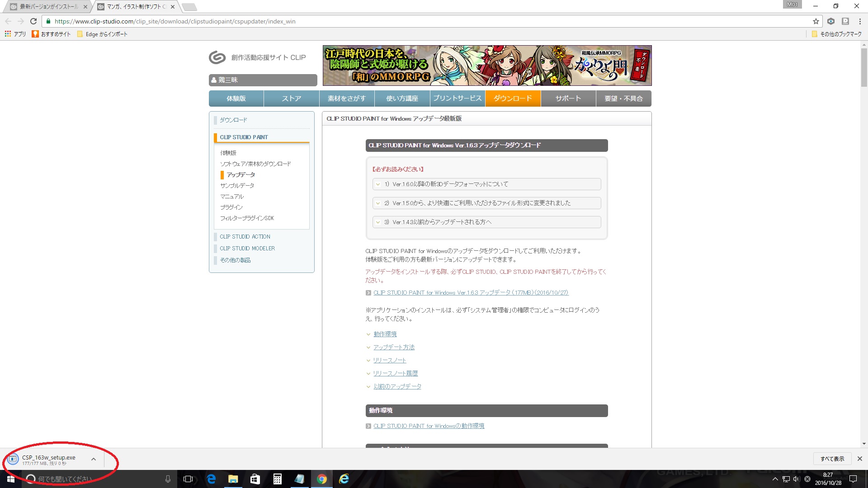
Task: Select CLIP STUDIO PAINT in the sidebar
Action: click(x=244, y=137)
